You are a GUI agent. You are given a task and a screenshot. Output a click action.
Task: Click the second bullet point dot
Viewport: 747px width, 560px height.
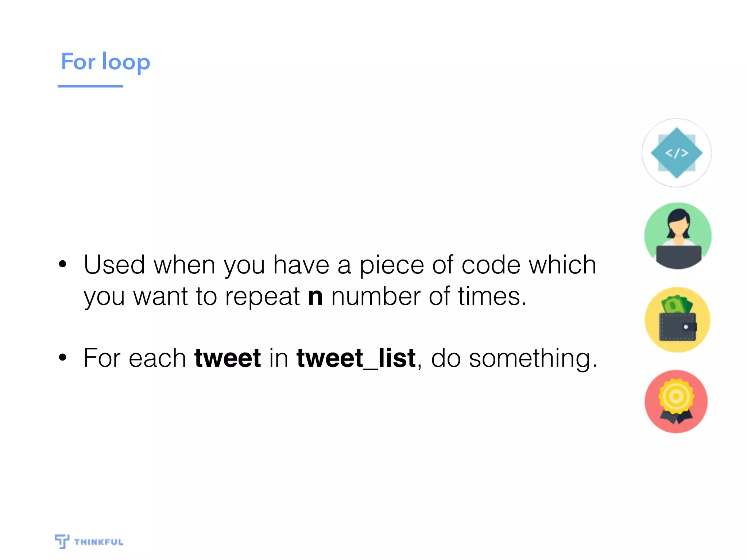point(63,358)
